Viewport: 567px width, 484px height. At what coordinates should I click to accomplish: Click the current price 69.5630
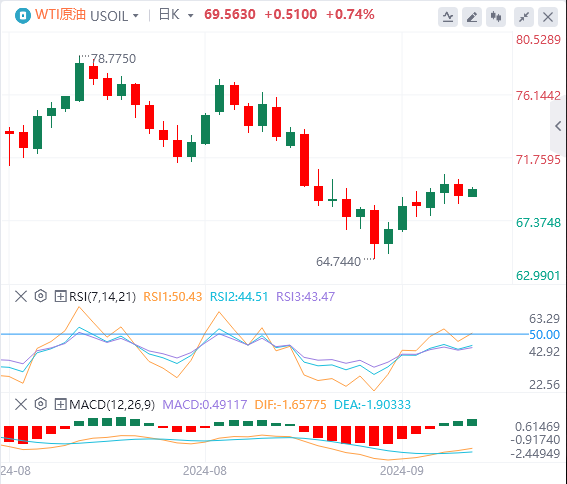230,14
